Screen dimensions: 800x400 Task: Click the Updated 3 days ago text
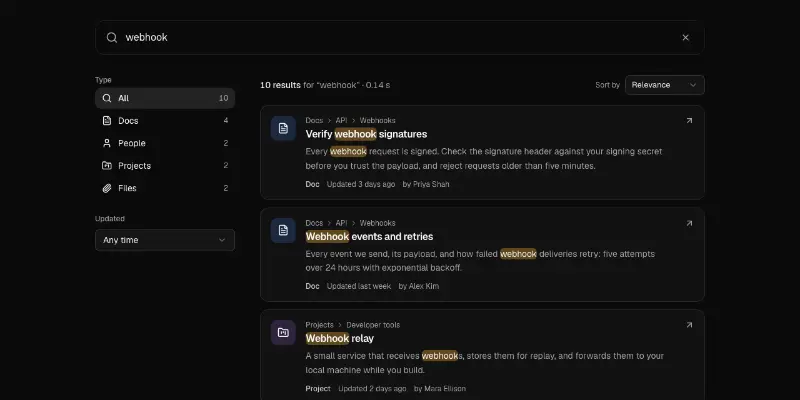[x=361, y=184]
